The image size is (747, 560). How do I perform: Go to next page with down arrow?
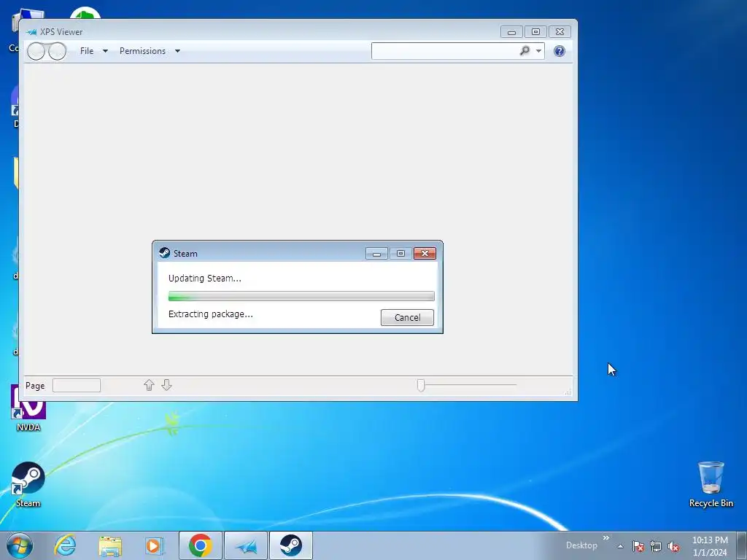166,385
